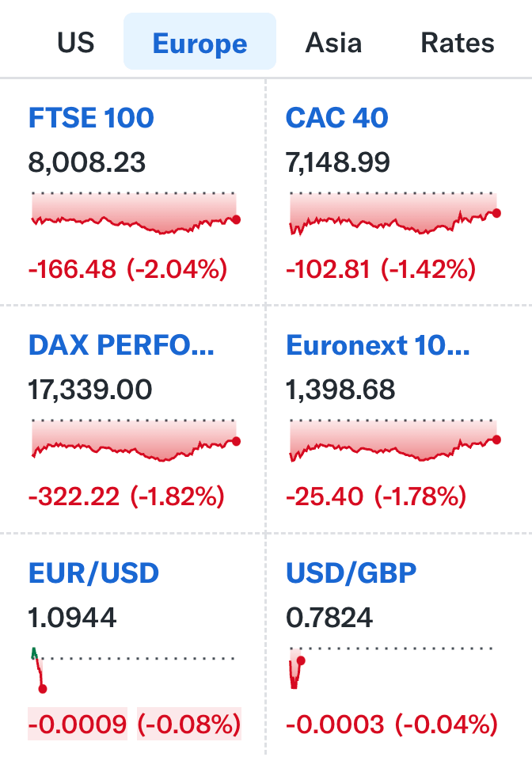The width and height of the screenshot is (532, 757).
Task: Open the Euronext 10... index link
Action: click(x=378, y=345)
